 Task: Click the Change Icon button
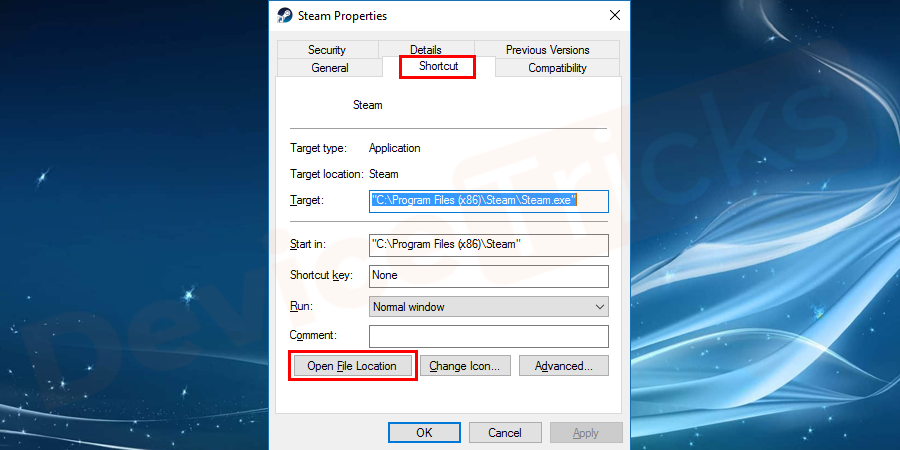coord(465,366)
